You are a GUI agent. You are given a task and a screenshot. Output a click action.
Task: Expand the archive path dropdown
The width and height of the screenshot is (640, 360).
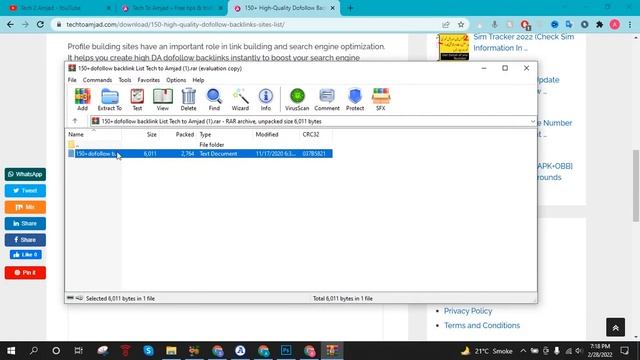point(533,121)
